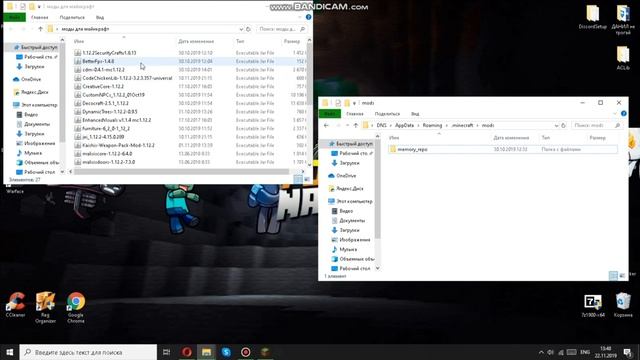Open Opera browser from the taskbar
Screen dimensions: 640x360
pos(187,352)
